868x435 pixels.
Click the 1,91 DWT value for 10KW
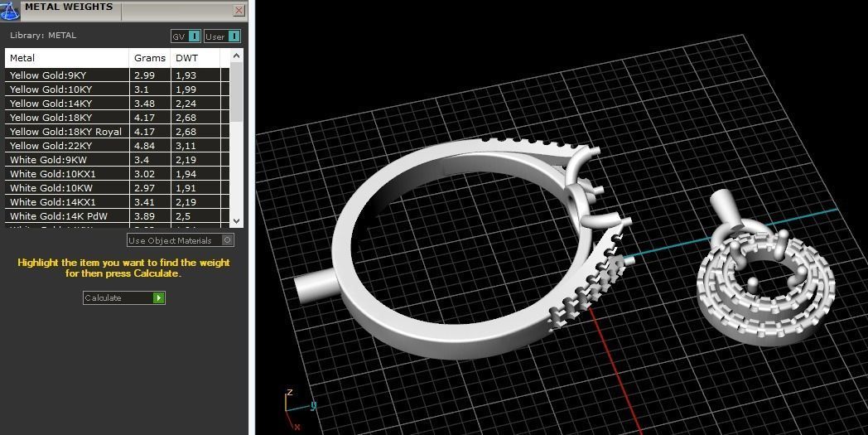tap(186, 188)
